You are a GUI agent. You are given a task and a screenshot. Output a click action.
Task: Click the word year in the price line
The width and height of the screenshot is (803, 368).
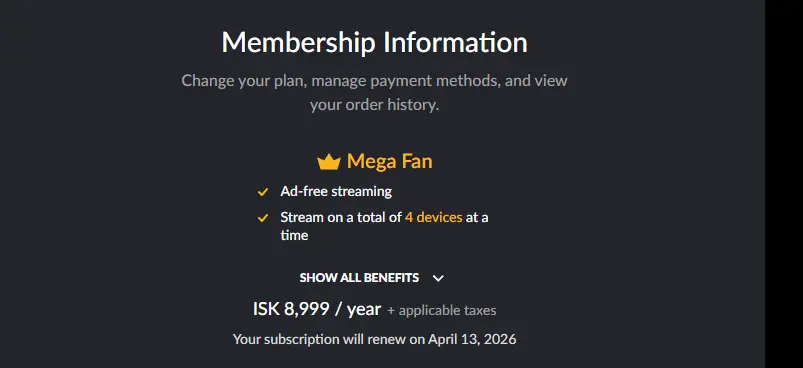pyautogui.click(x=364, y=310)
